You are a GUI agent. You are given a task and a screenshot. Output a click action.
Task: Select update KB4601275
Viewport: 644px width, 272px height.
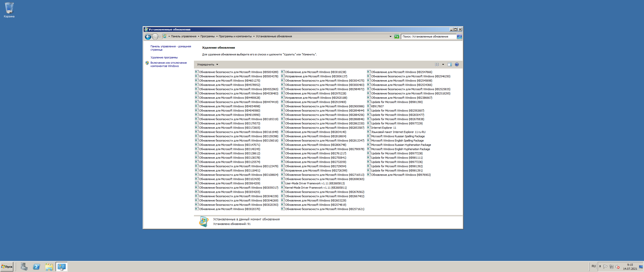coord(228,81)
